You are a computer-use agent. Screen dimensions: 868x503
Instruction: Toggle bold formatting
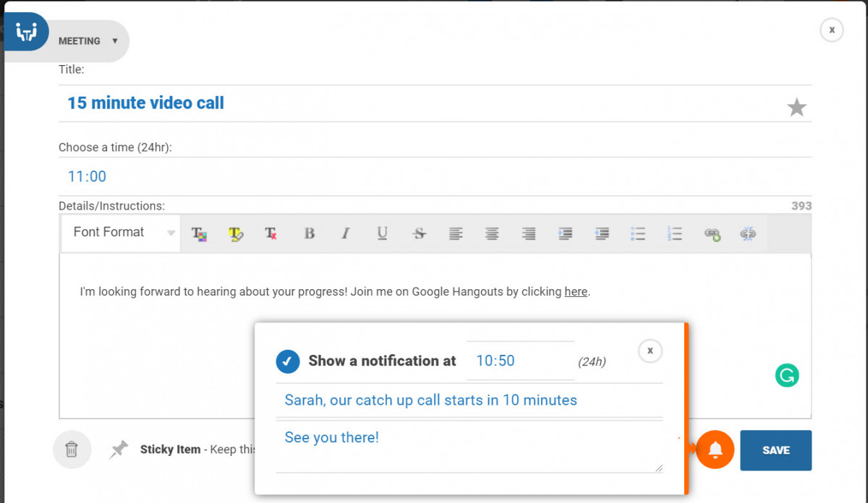tap(310, 233)
